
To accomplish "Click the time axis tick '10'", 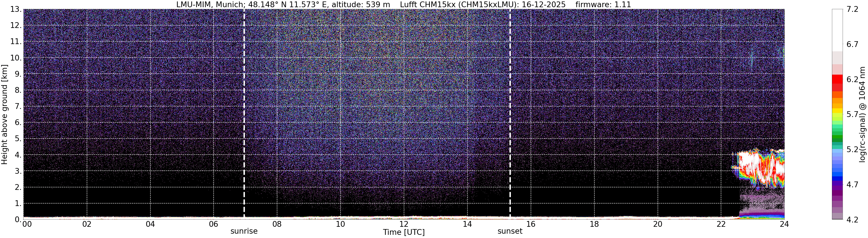I will (340, 224).
